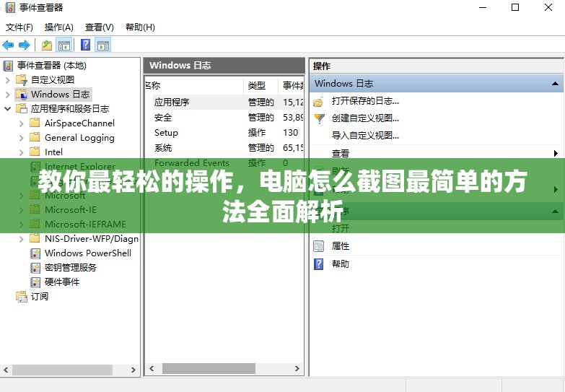Open the 操作(A) menu
Image resolution: width=565 pixels, height=392 pixels.
pyautogui.click(x=58, y=27)
